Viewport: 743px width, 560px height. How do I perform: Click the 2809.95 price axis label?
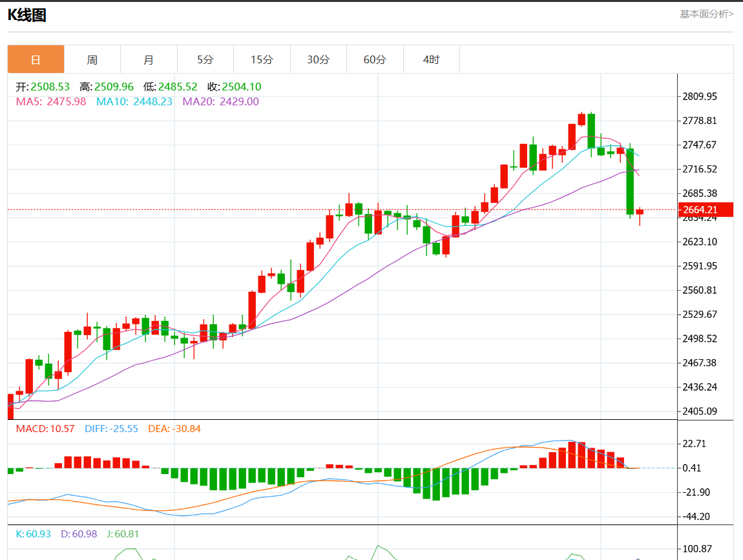700,96
